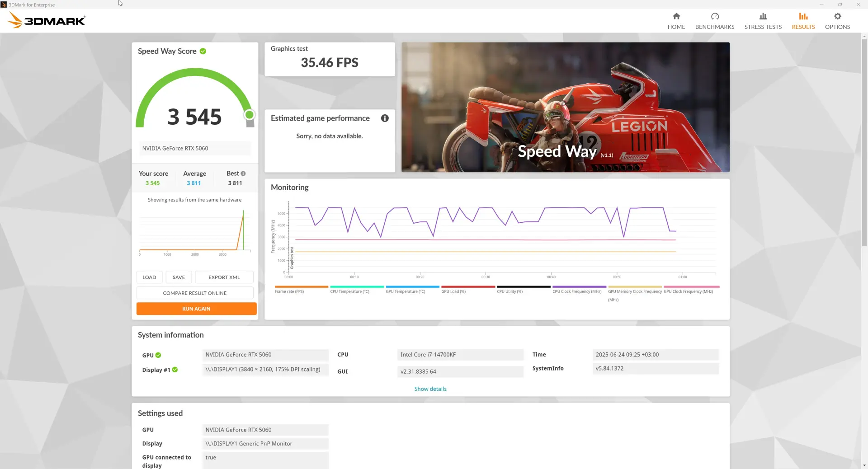Click the Speed Way preview image
This screenshot has height=469, width=868.
click(566, 107)
